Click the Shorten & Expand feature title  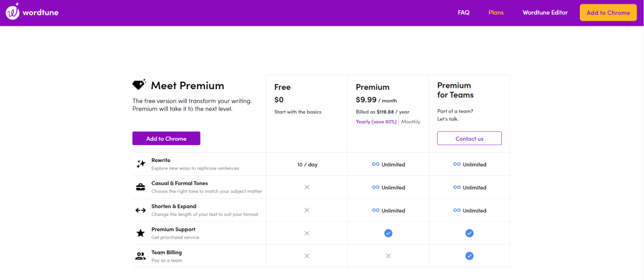pos(174,206)
